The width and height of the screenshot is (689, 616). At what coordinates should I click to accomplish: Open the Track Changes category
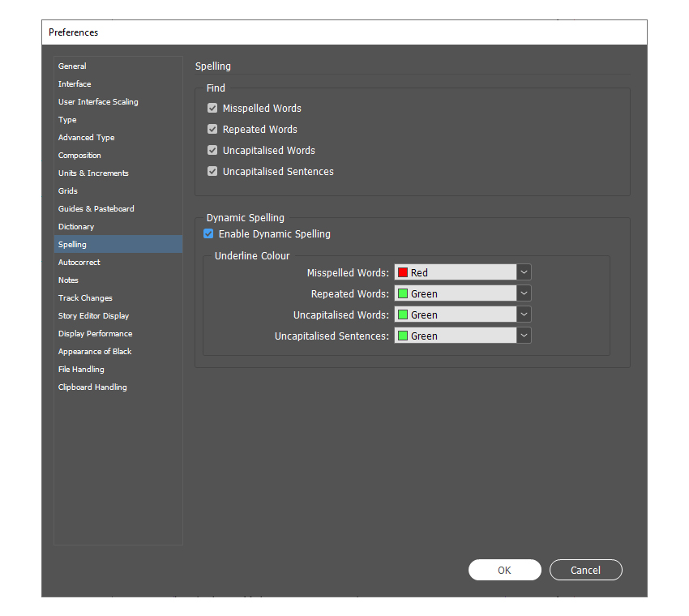coord(118,298)
